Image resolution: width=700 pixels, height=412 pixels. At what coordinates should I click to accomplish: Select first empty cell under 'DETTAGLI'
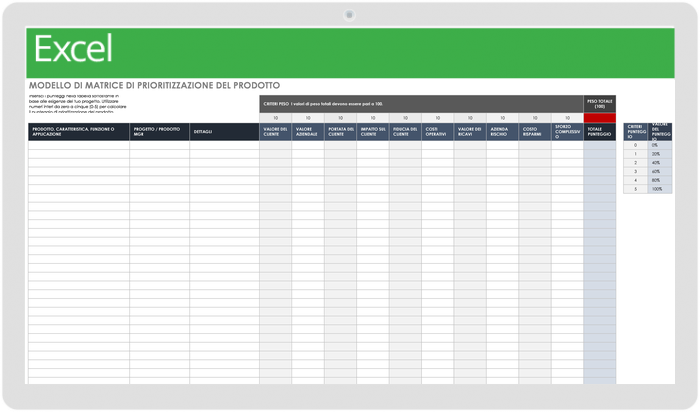coord(225,145)
